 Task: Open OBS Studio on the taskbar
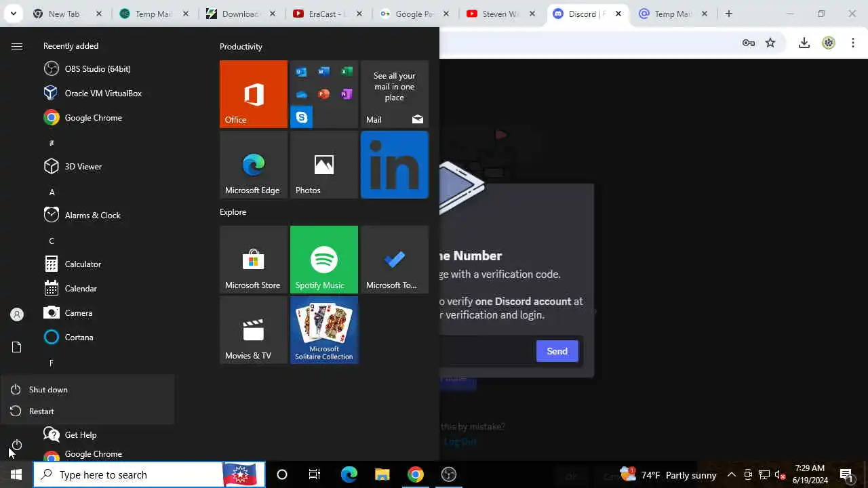[448, 474]
